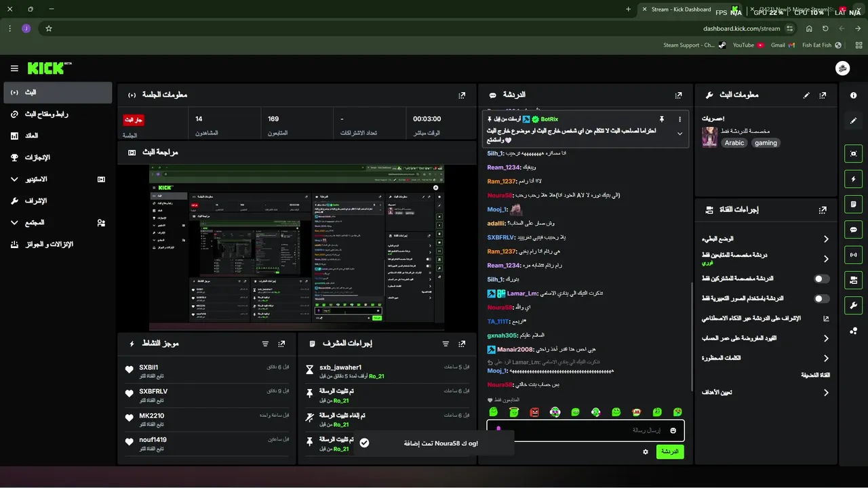Click username gxnah305 in chat

(502, 335)
